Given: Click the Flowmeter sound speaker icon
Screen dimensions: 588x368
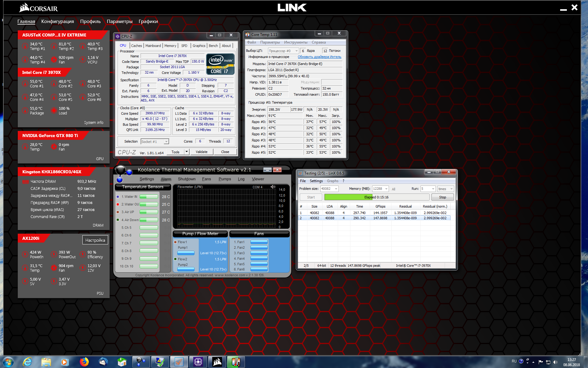Looking at the screenshot, I should tap(273, 187).
